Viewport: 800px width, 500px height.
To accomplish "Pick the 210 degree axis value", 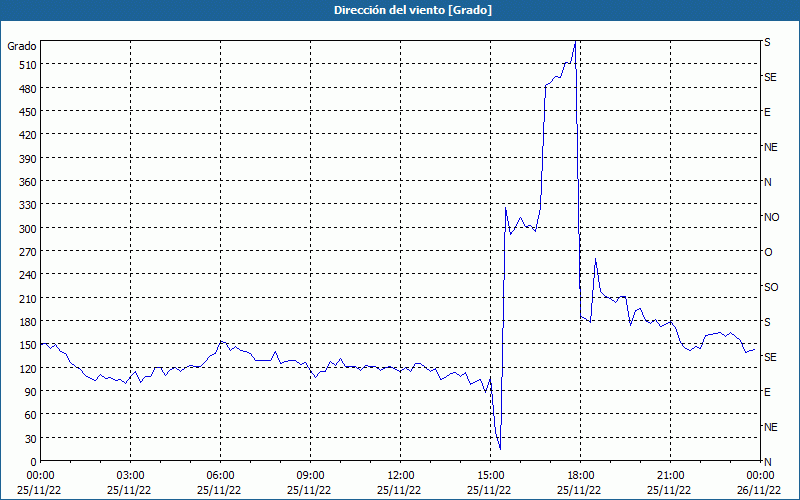I will pyautogui.click(x=29, y=298).
